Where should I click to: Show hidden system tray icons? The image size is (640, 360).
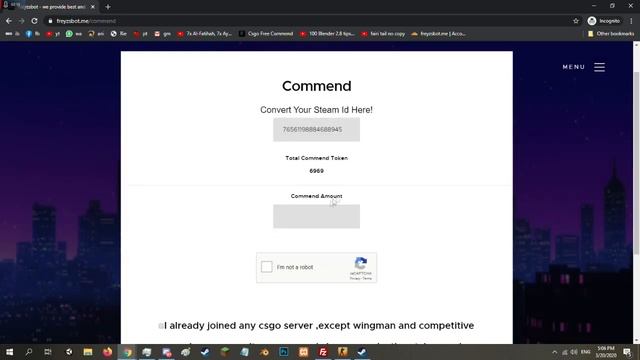(x=554, y=352)
